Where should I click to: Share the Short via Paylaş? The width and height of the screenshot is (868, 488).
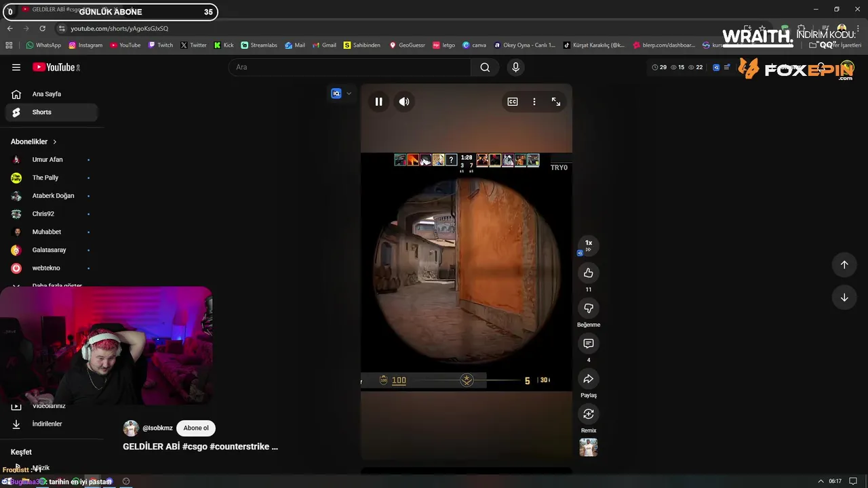pyautogui.click(x=589, y=379)
